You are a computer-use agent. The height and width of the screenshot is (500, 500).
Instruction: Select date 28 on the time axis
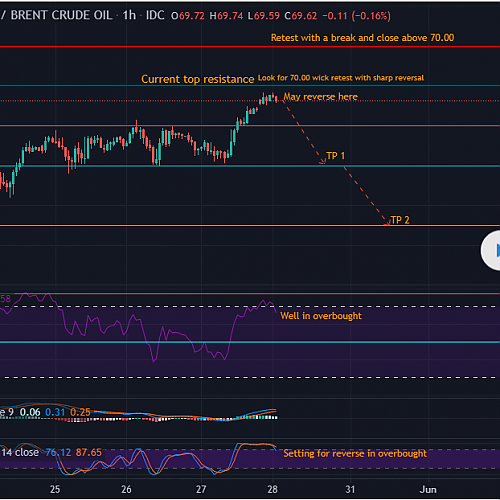click(272, 489)
